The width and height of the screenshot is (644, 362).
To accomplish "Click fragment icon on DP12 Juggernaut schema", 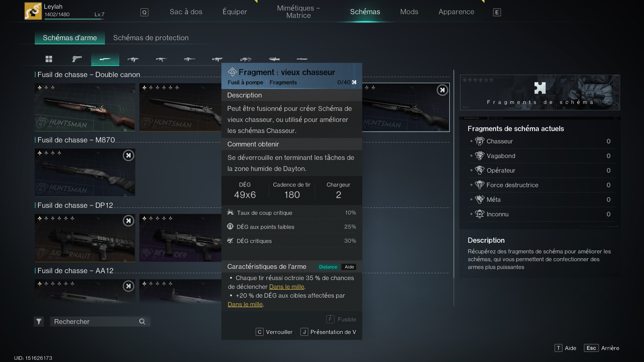I will 128,221.
